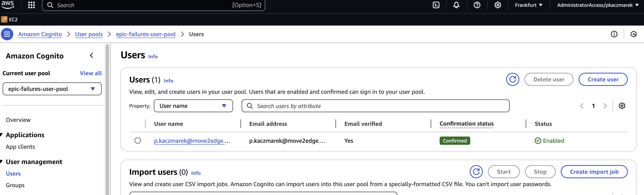Sort by Confirmation status column header
This screenshot has height=195, width=644.
coord(466,124)
